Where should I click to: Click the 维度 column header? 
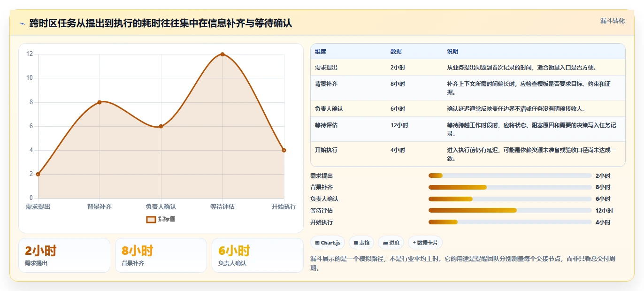[321, 52]
